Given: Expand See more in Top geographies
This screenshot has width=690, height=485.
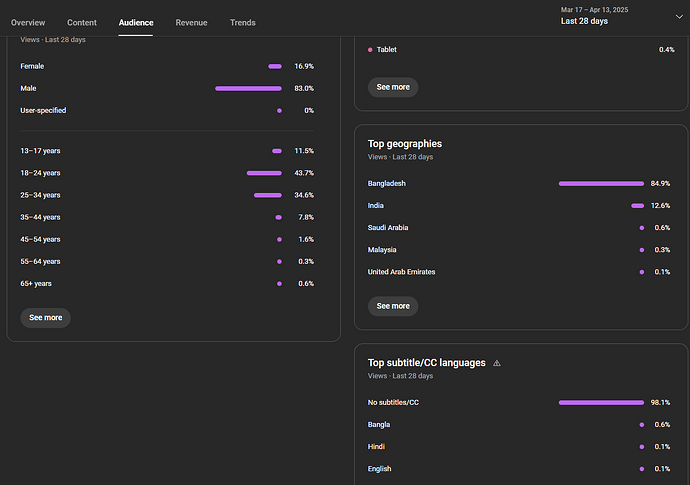Looking at the screenshot, I should click(x=393, y=306).
